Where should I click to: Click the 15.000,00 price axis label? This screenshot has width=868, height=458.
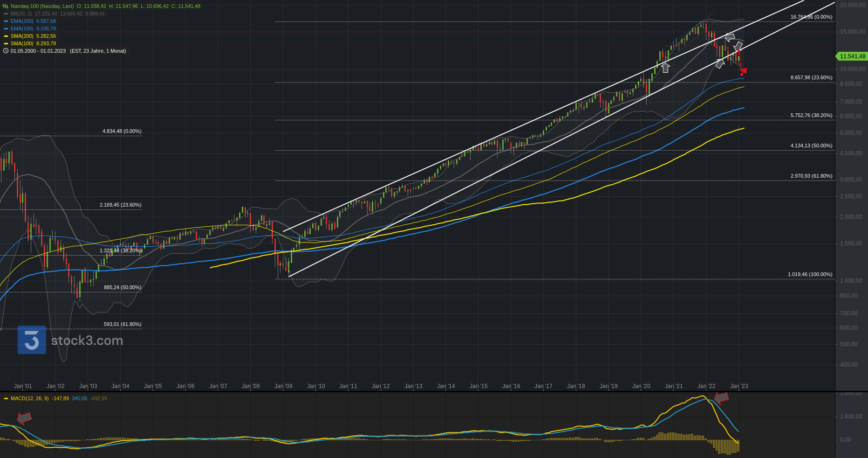[x=853, y=32]
